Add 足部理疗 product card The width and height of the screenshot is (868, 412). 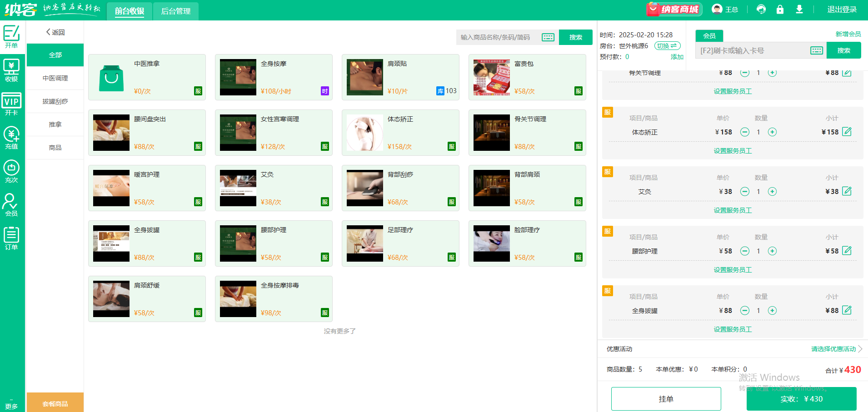(400, 243)
